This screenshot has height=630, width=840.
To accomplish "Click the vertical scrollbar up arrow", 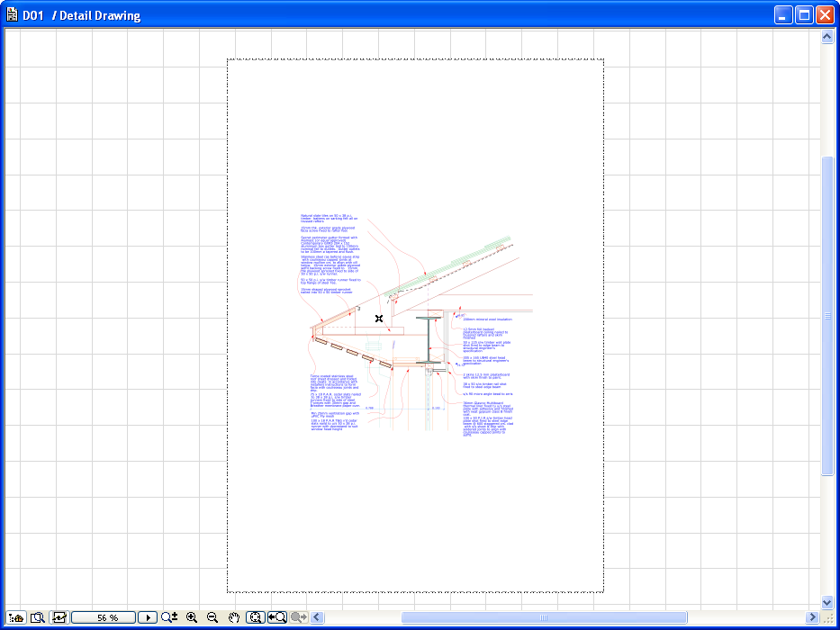I will 826,36.
